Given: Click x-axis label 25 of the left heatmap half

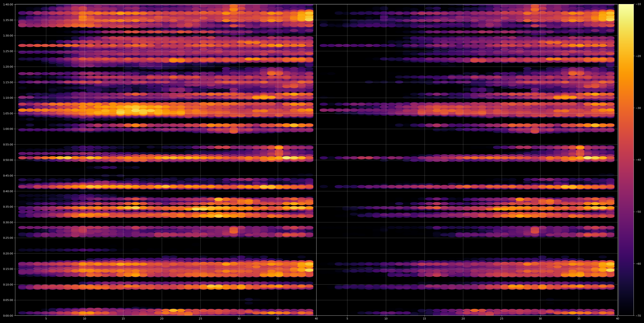Looking at the screenshot, I should point(200,319).
